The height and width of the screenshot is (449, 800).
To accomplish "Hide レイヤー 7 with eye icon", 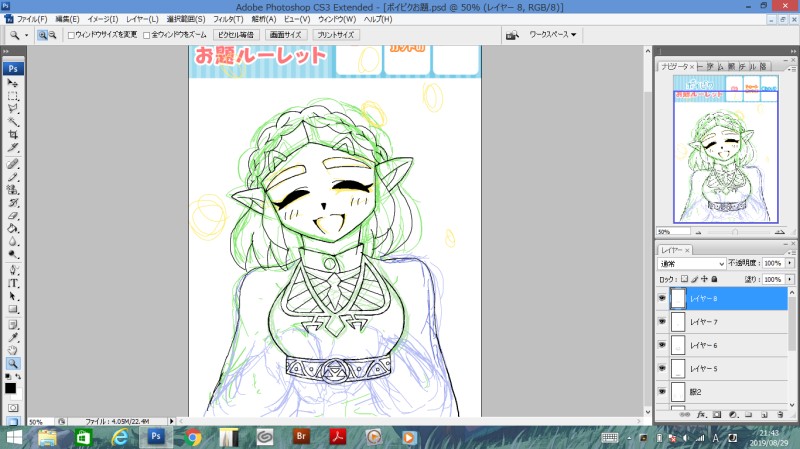I will click(x=662, y=321).
